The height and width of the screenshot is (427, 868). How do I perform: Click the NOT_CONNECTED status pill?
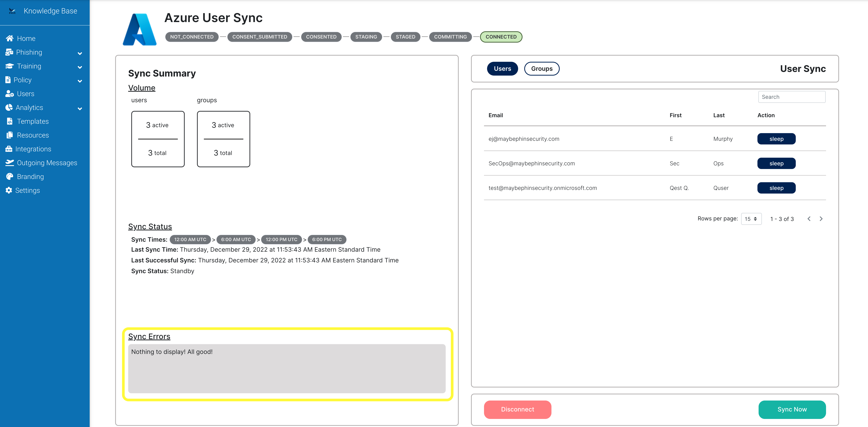[x=192, y=37]
